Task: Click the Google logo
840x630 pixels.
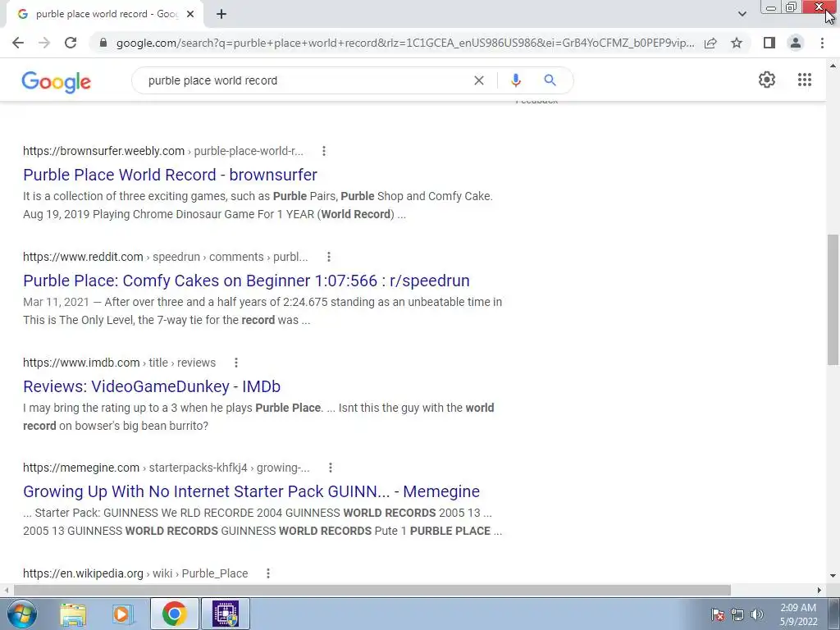Action: (57, 81)
